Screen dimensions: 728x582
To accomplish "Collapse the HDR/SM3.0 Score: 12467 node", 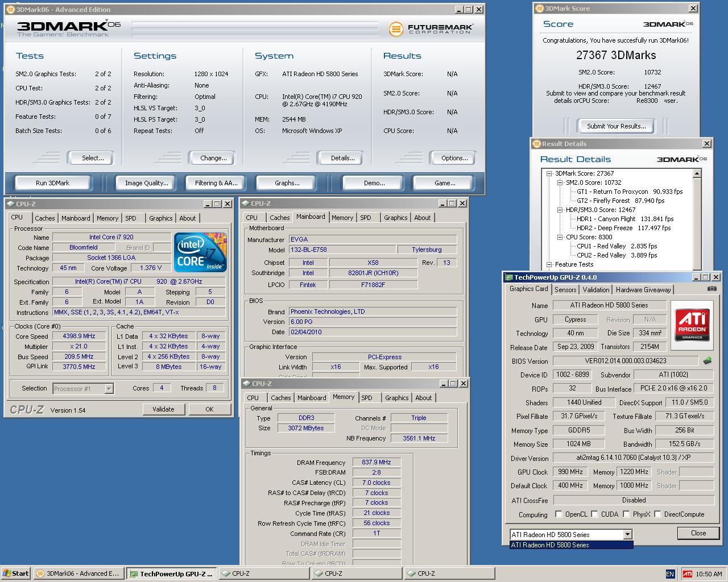I will [x=560, y=210].
